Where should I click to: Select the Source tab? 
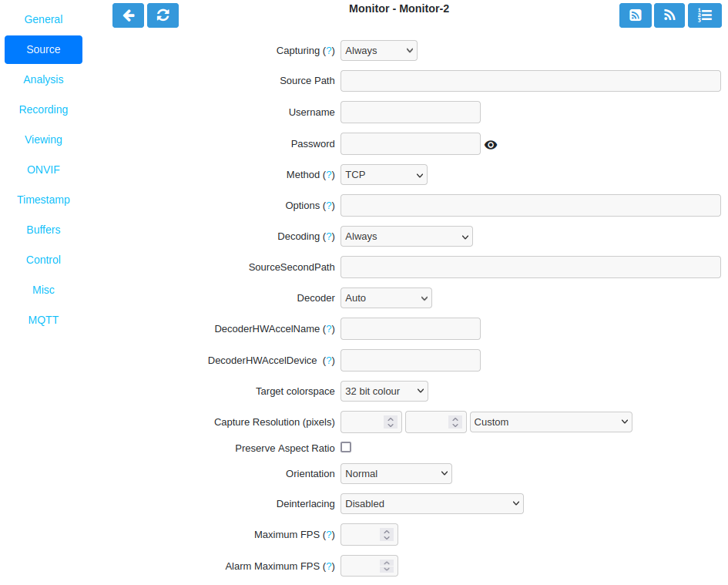coord(44,50)
